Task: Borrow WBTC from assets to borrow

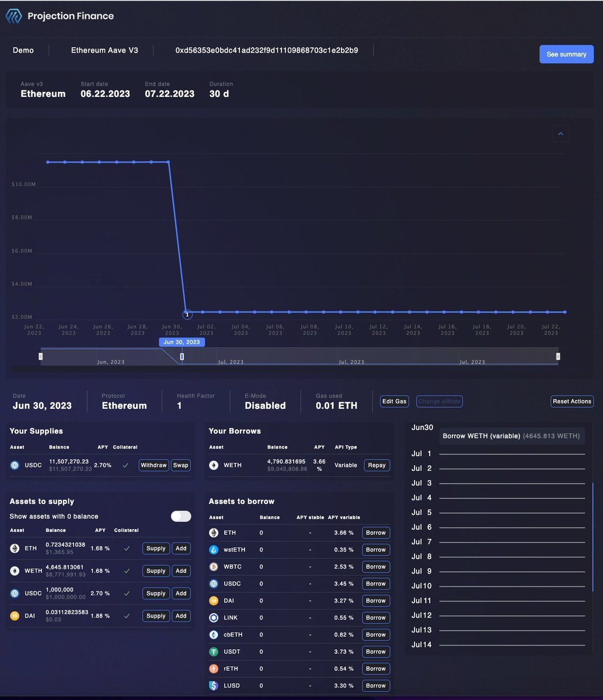Action: tap(376, 566)
